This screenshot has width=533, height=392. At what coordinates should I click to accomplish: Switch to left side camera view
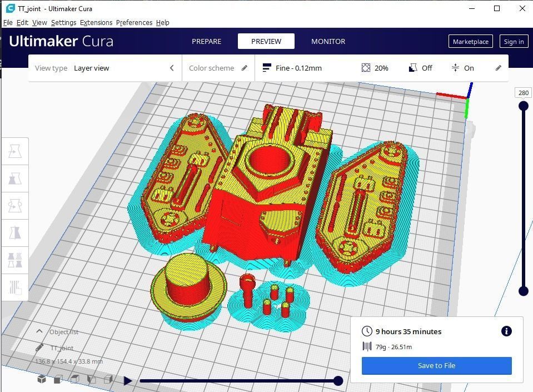click(x=92, y=379)
